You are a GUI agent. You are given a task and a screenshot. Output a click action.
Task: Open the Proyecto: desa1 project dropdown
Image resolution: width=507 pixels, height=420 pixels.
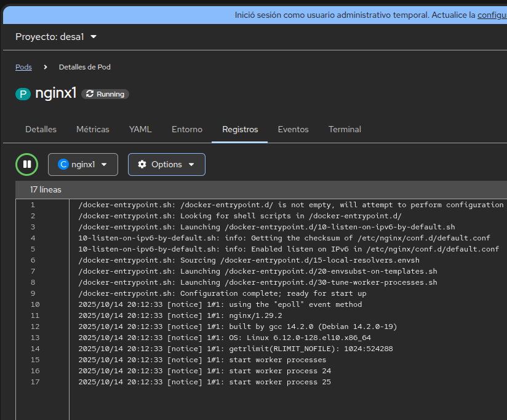[x=56, y=37]
